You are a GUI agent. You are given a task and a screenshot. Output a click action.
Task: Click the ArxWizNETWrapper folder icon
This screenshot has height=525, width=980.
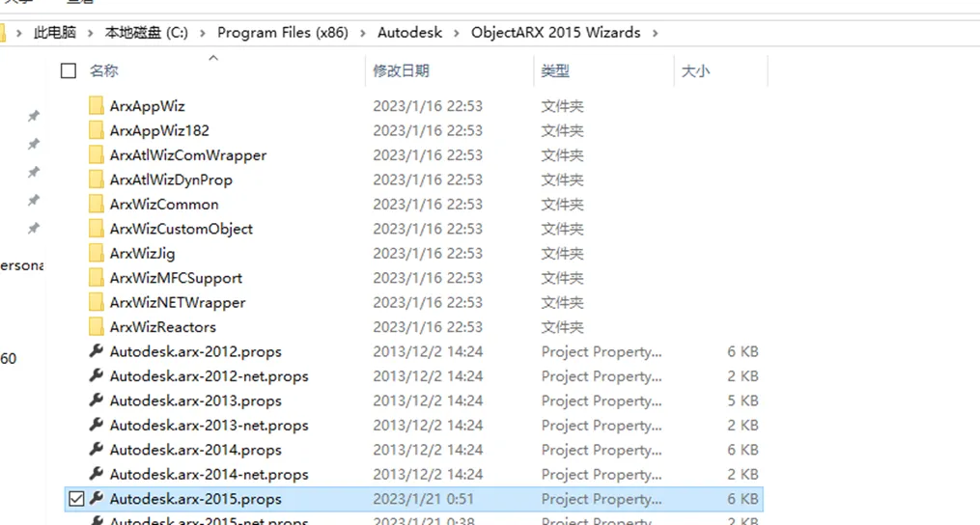(97, 302)
